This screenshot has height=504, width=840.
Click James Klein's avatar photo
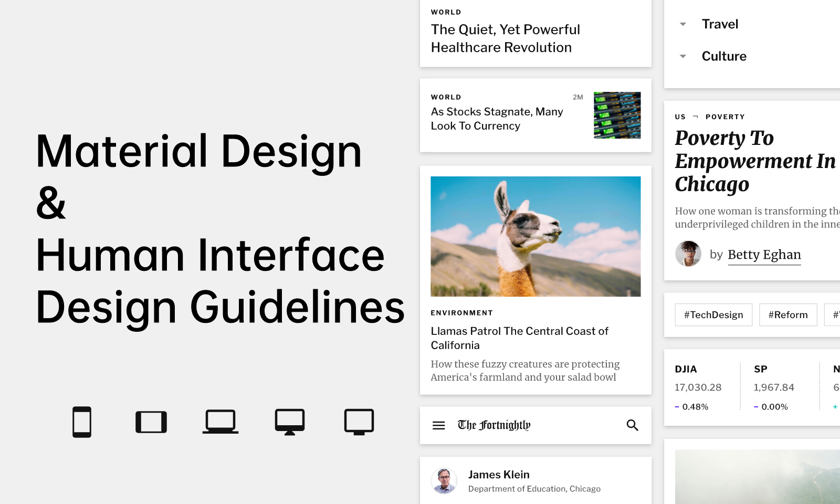click(444, 481)
